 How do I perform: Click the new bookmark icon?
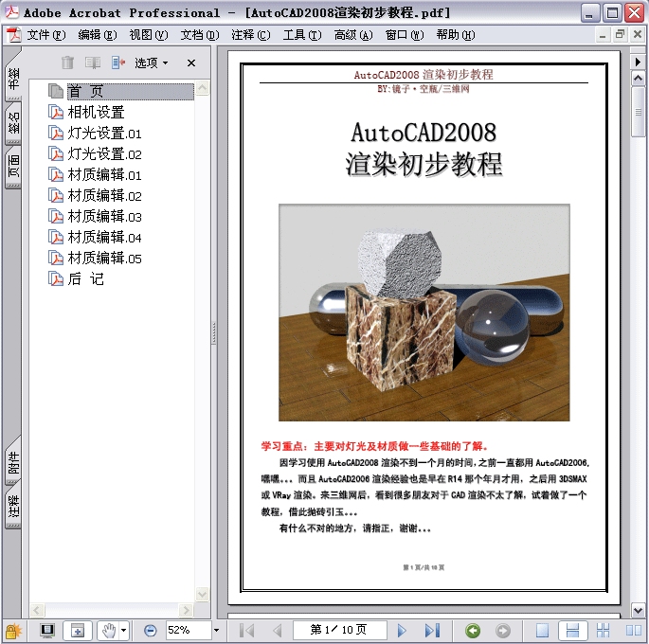(x=93, y=63)
